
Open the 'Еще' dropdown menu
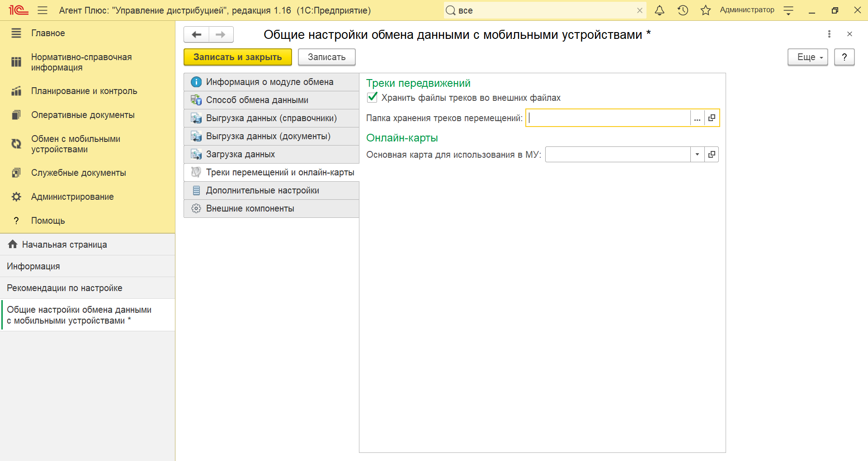pyautogui.click(x=807, y=57)
